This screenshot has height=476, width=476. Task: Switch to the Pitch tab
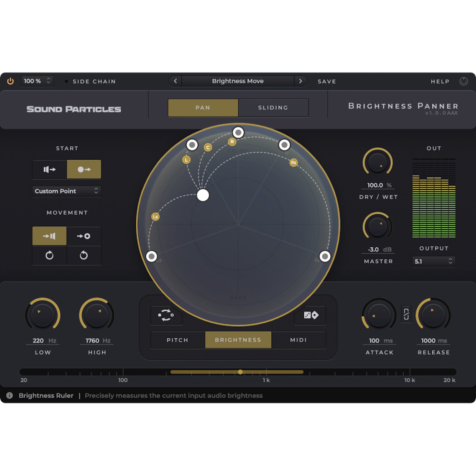click(x=178, y=340)
